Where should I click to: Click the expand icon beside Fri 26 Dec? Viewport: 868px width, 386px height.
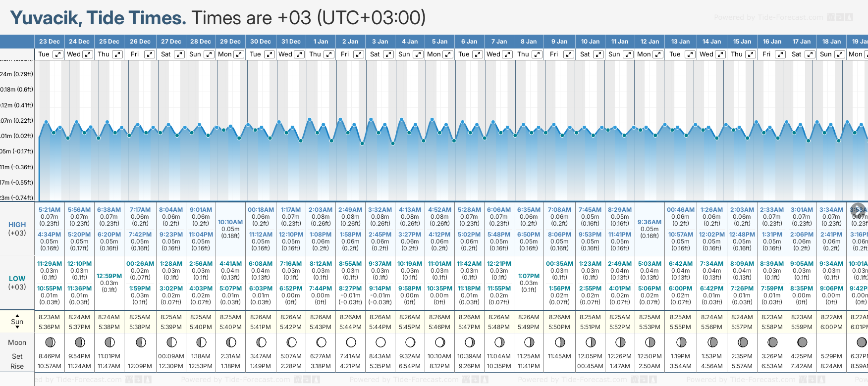149,54
